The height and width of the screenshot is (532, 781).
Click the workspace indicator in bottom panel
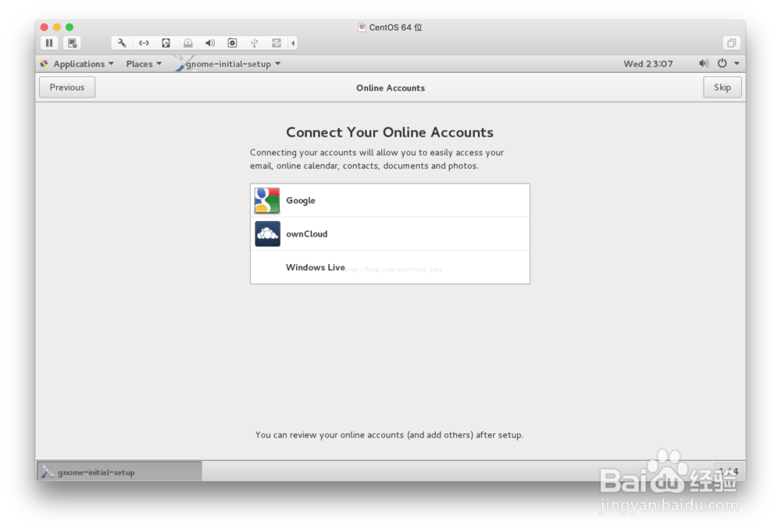coord(729,471)
